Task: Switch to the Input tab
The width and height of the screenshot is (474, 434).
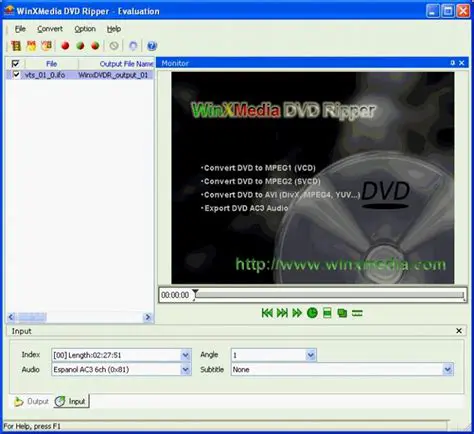Action: (x=71, y=401)
